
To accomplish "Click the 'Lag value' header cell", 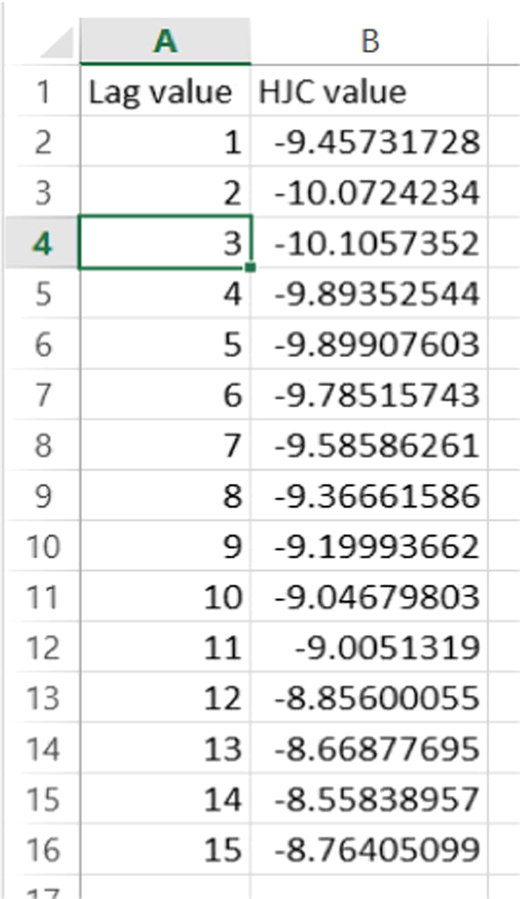I will [x=165, y=92].
